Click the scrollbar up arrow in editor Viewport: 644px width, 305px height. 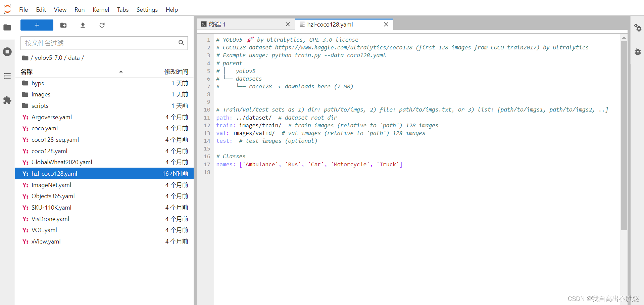pyautogui.click(x=624, y=38)
